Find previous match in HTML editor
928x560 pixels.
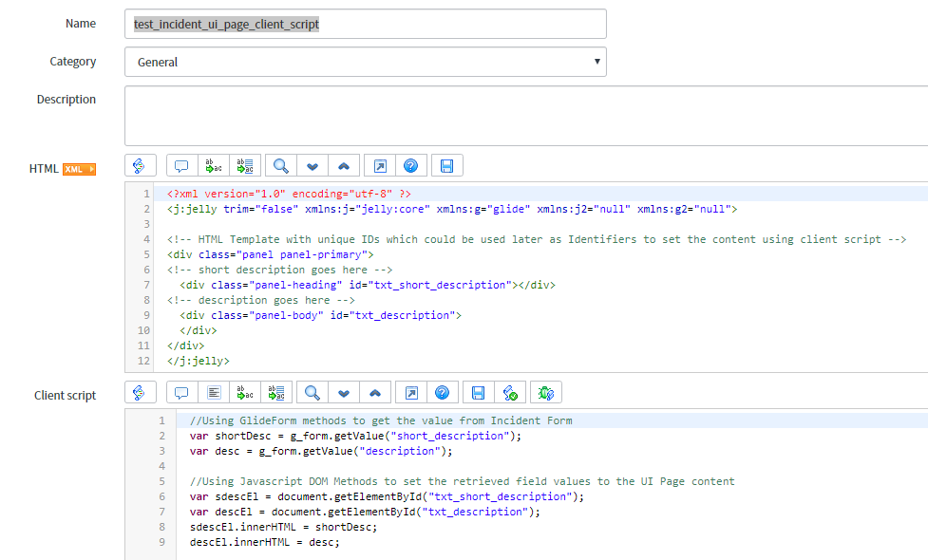click(x=344, y=165)
